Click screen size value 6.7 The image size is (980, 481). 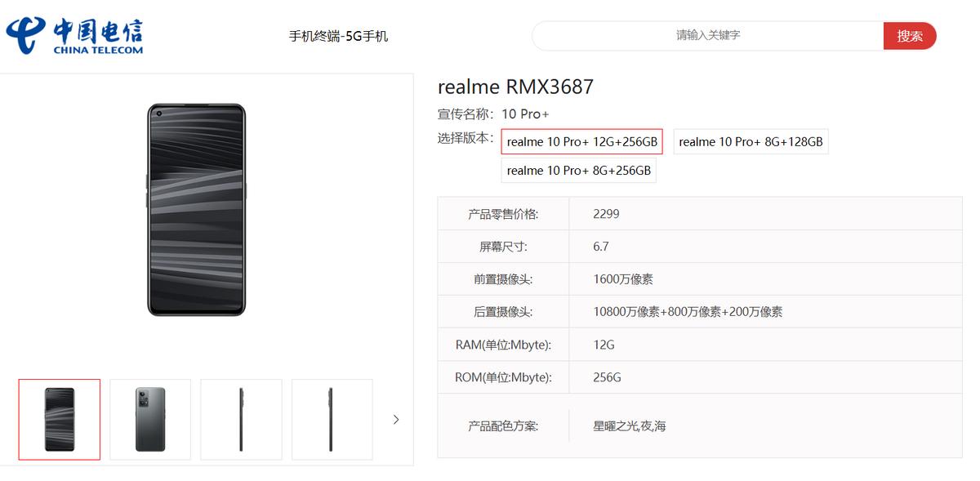tap(601, 247)
